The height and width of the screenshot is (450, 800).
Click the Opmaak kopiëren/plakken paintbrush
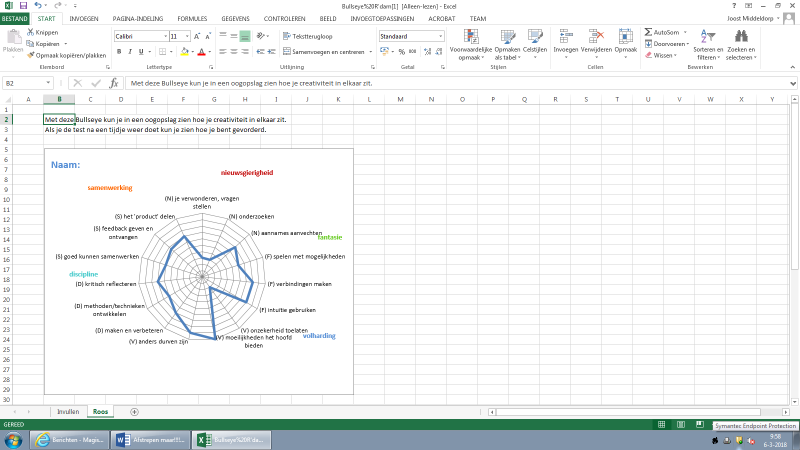pyautogui.click(x=30, y=55)
